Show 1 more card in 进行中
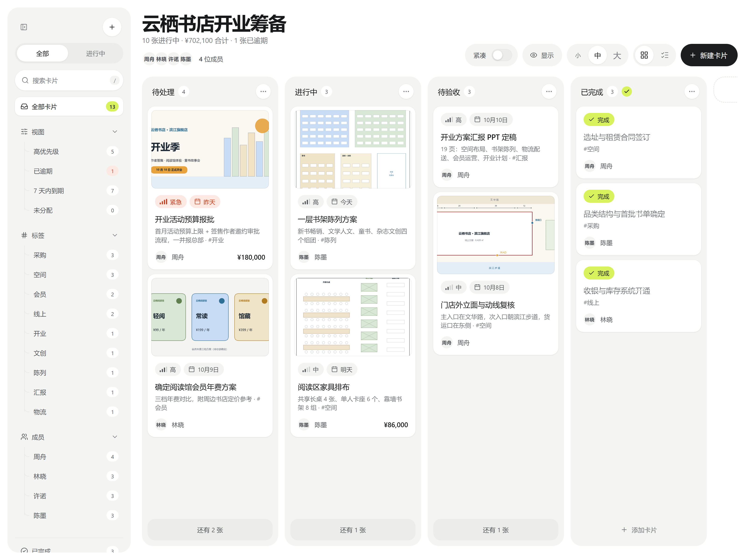The width and height of the screenshot is (747, 560). [353, 530]
